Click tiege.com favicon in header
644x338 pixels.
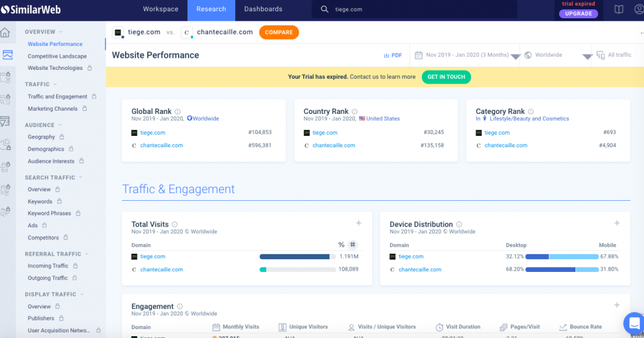[118, 33]
